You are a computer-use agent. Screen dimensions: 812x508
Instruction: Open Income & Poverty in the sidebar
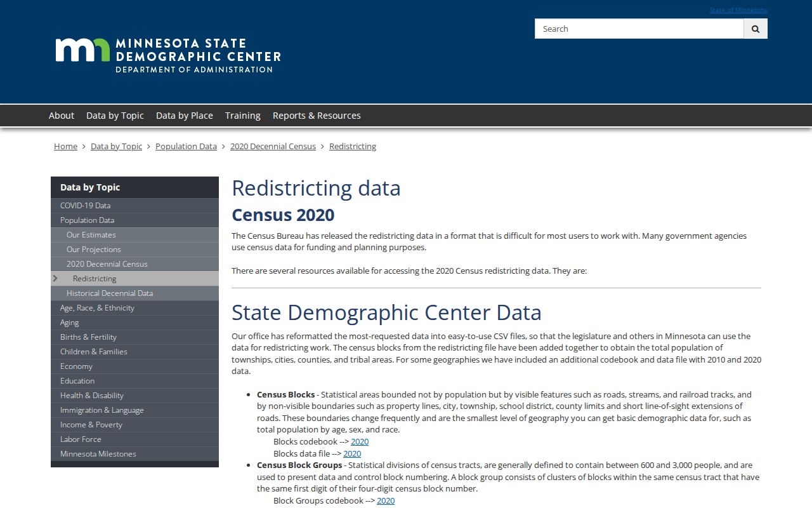[134, 425]
